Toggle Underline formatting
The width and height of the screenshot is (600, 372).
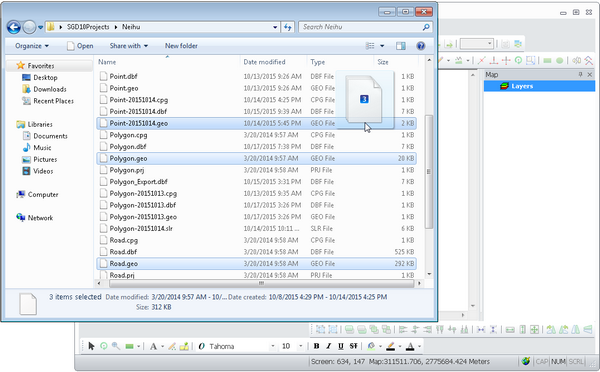(341, 346)
